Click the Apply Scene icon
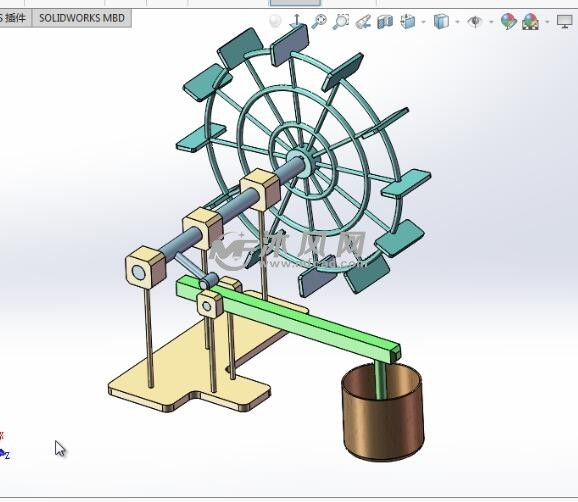578x502 pixels. [530, 21]
